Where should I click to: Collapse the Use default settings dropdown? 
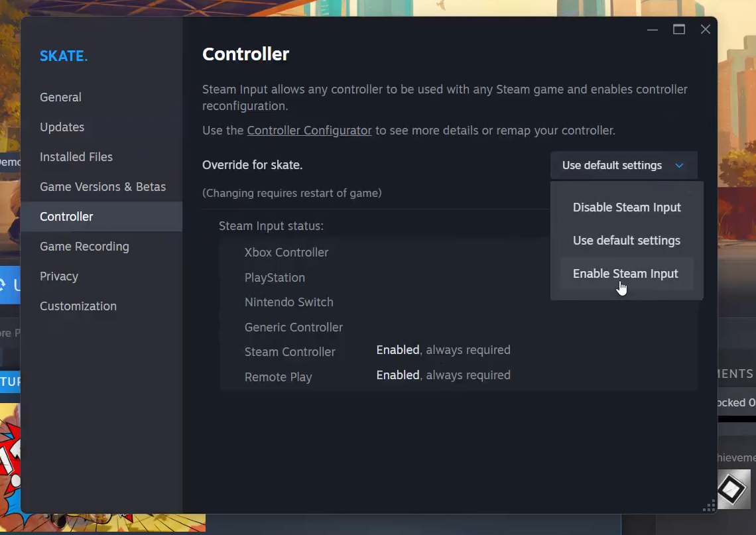tap(612, 166)
